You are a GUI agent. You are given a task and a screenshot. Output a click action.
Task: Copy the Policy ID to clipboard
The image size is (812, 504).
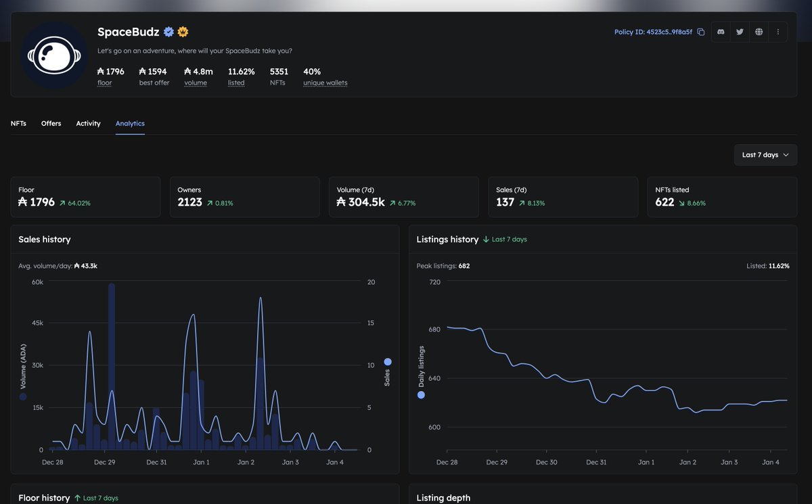click(701, 32)
